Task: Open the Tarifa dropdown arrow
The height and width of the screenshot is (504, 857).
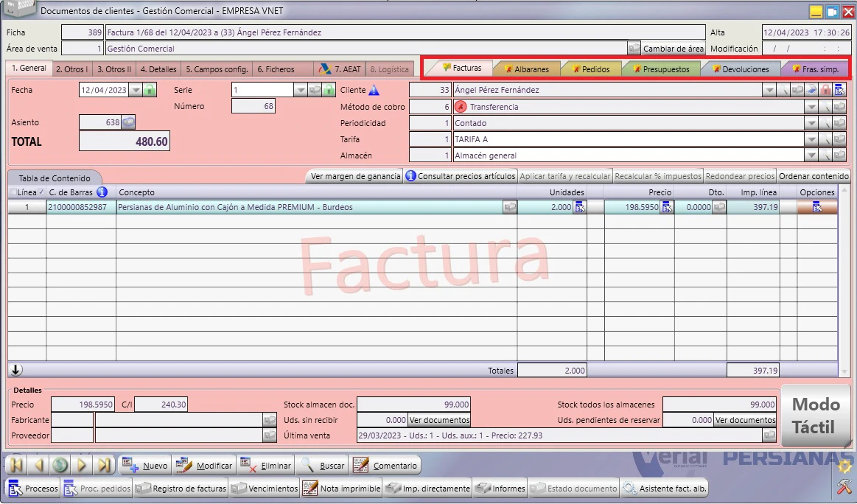Action: [811, 139]
